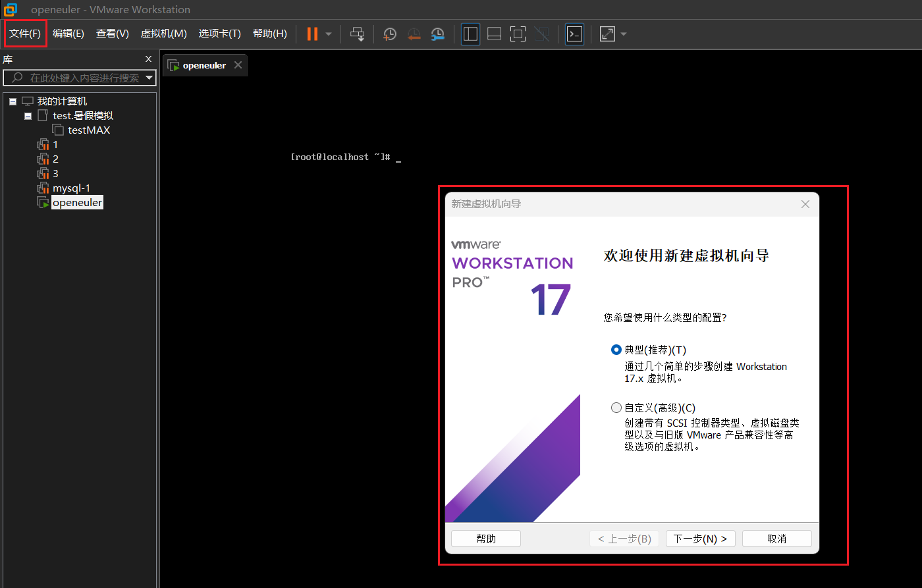Open the 编辑(E) menu
Viewport: 922px width, 588px height.
pos(68,34)
